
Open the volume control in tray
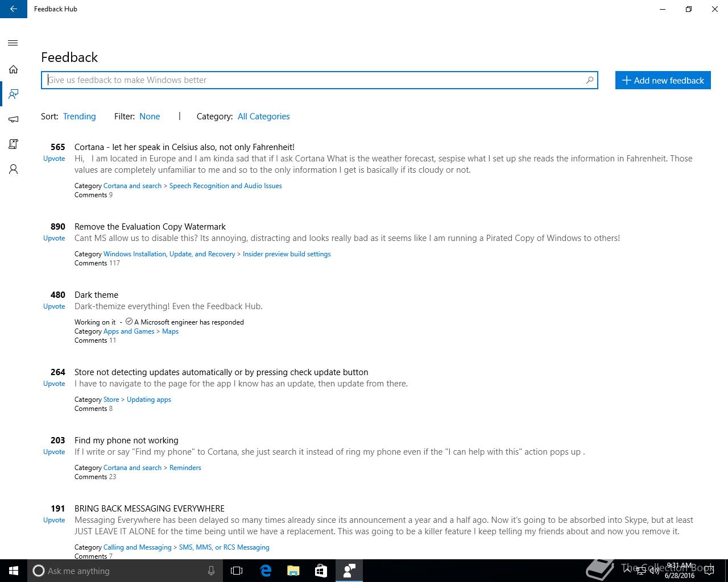point(654,571)
